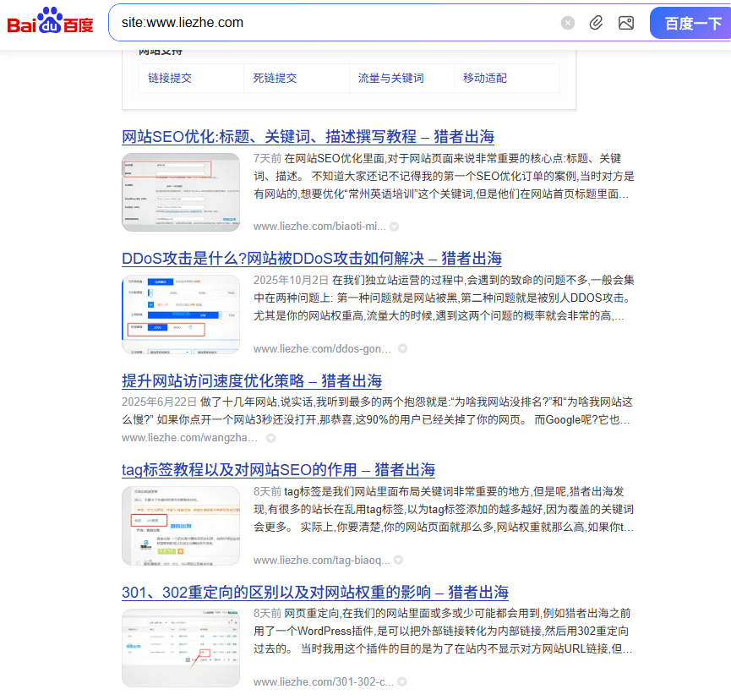Expand dropdown next to liezhe.com/biaoti-mi URL

pos(394,227)
